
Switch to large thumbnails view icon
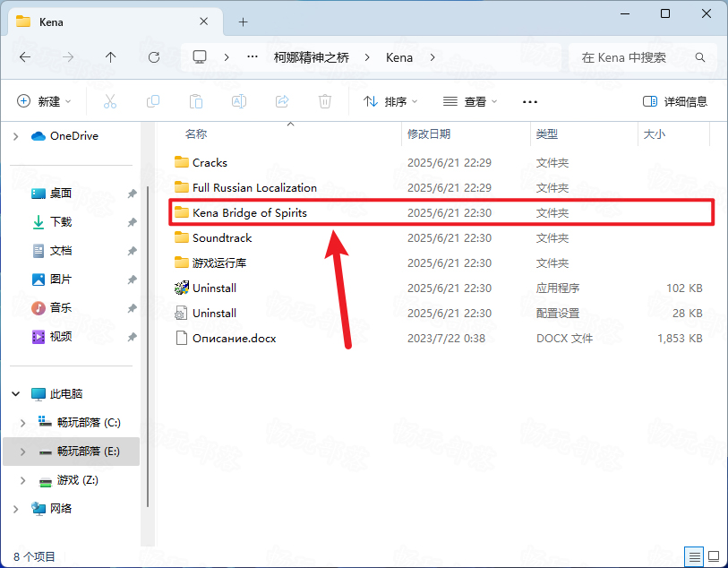pos(713,556)
